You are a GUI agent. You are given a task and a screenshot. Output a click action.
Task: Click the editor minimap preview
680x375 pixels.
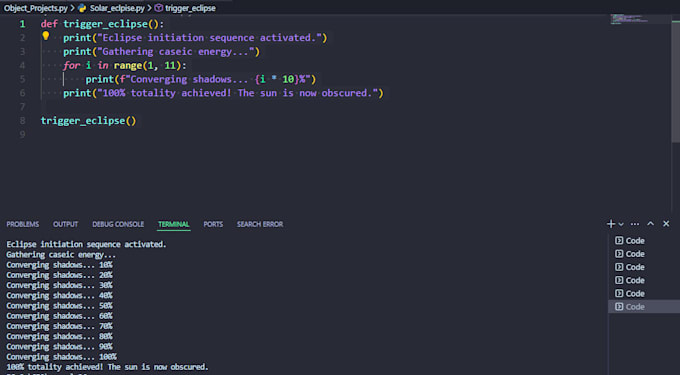coord(629,19)
